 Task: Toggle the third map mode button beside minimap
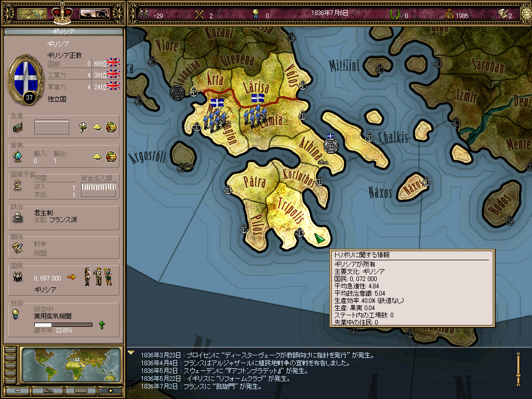[x=10, y=365]
